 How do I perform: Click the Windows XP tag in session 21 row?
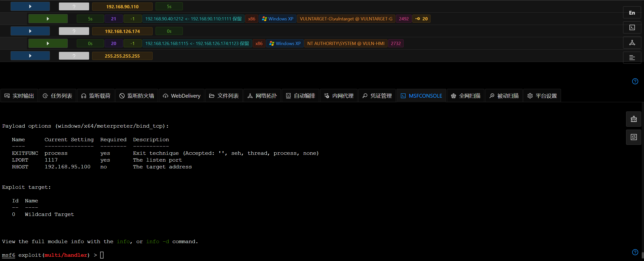[x=278, y=19]
